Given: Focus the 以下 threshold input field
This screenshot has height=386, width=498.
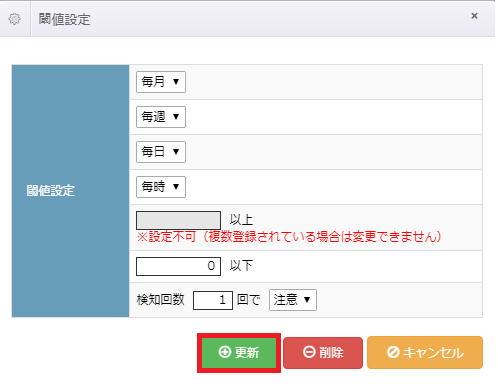Looking at the screenshot, I should tap(178, 266).
